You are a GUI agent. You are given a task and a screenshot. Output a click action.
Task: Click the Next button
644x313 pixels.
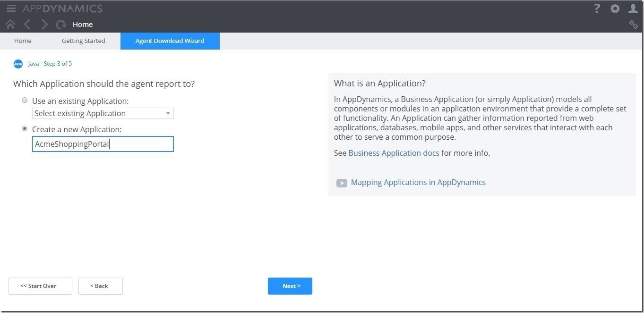click(x=290, y=286)
